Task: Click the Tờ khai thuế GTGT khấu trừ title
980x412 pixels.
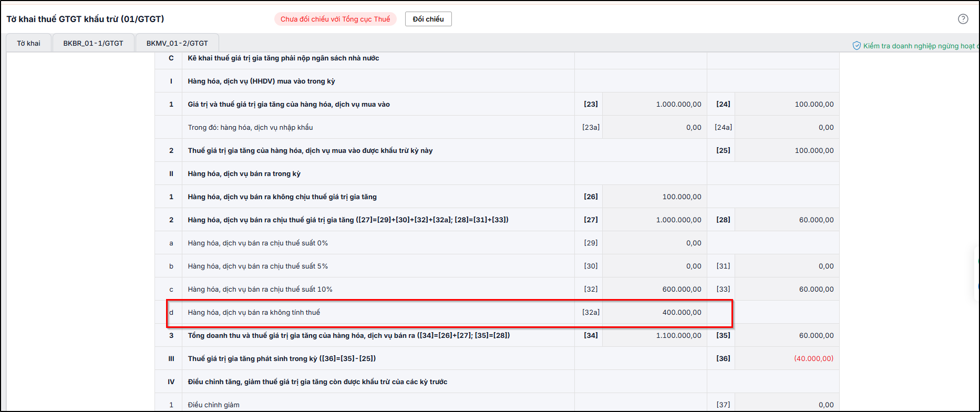Action: pyautogui.click(x=85, y=19)
